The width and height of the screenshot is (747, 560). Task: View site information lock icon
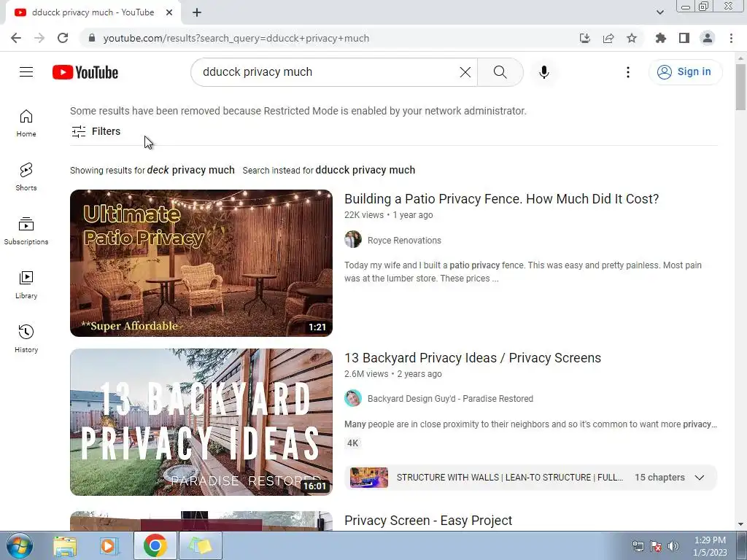(x=92, y=38)
